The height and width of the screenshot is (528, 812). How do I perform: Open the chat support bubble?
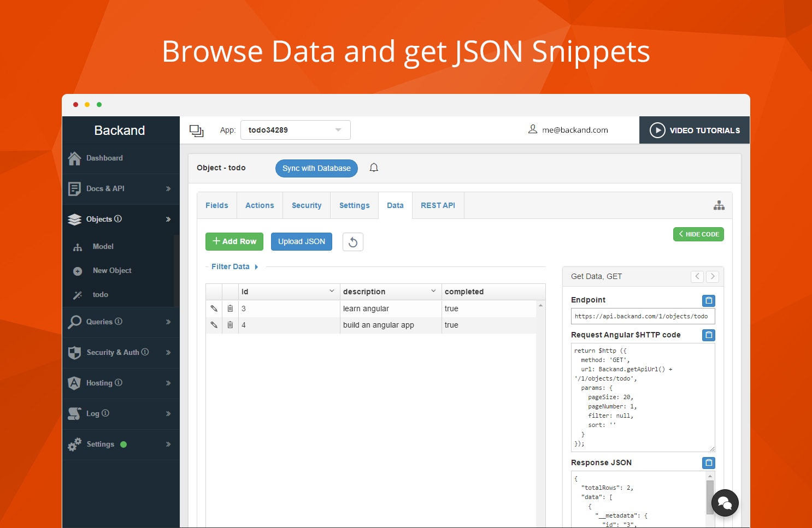click(x=725, y=503)
